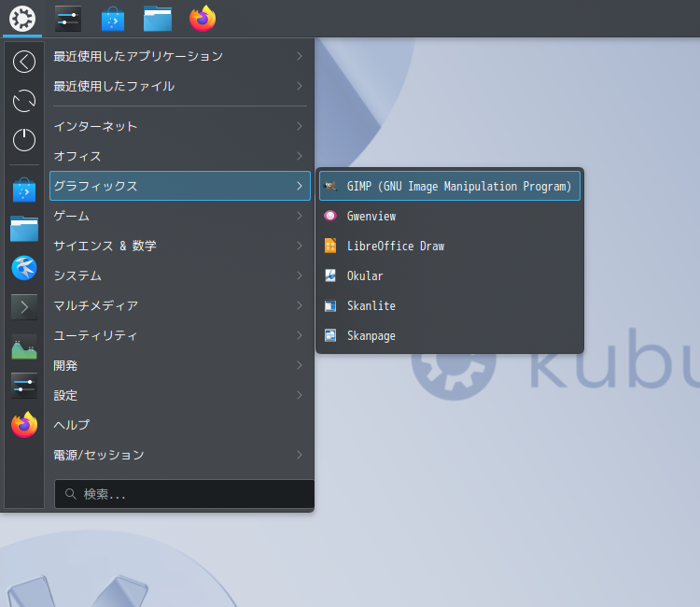Click the LibreOffice Draw icon
Viewport: 700px width, 607px height.
click(330, 246)
